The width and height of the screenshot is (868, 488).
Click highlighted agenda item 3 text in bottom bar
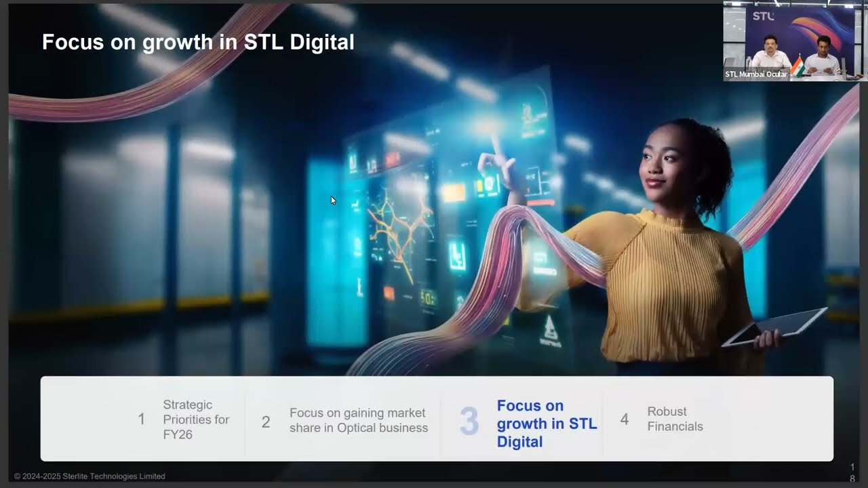pos(547,424)
